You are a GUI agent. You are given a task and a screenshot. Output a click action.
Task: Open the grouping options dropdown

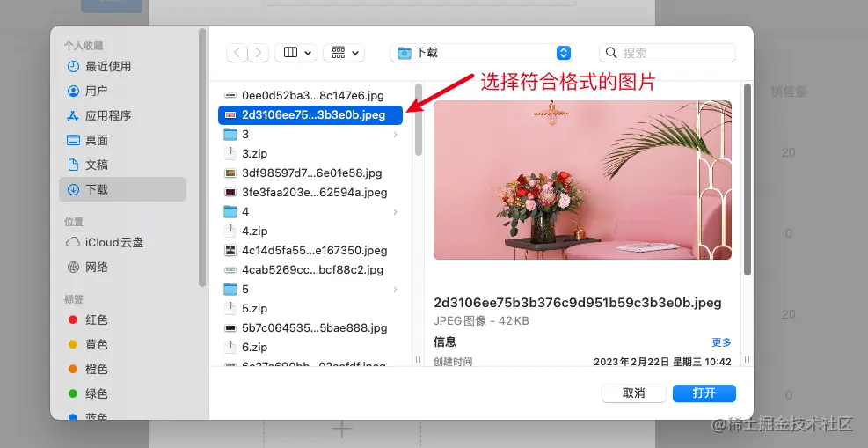tap(344, 53)
